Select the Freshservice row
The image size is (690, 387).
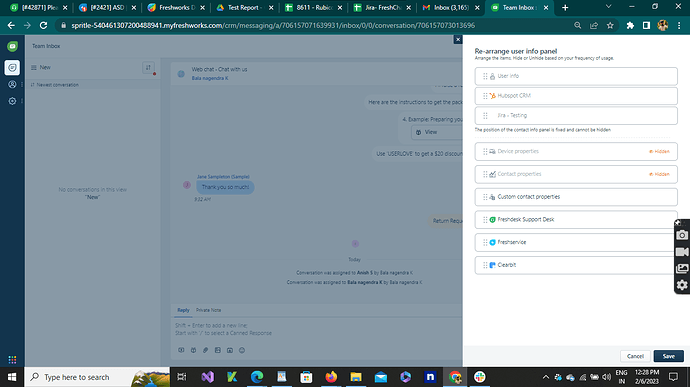point(576,242)
